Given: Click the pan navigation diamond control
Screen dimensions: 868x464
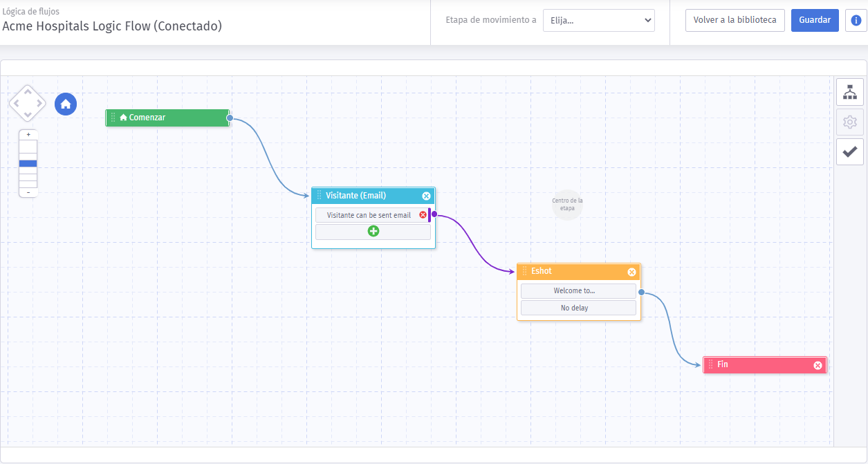Looking at the screenshot, I should coord(27,104).
